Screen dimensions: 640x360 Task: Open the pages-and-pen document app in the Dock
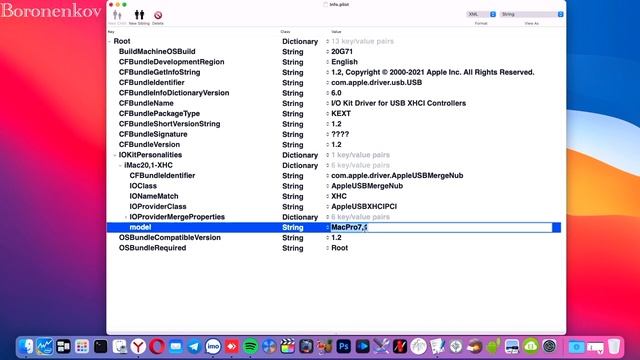(437, 347)
